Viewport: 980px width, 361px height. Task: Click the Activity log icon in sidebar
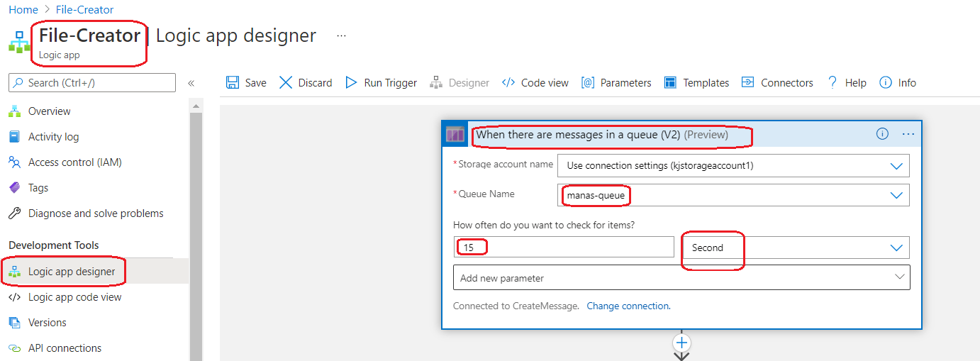click(15, 137)
